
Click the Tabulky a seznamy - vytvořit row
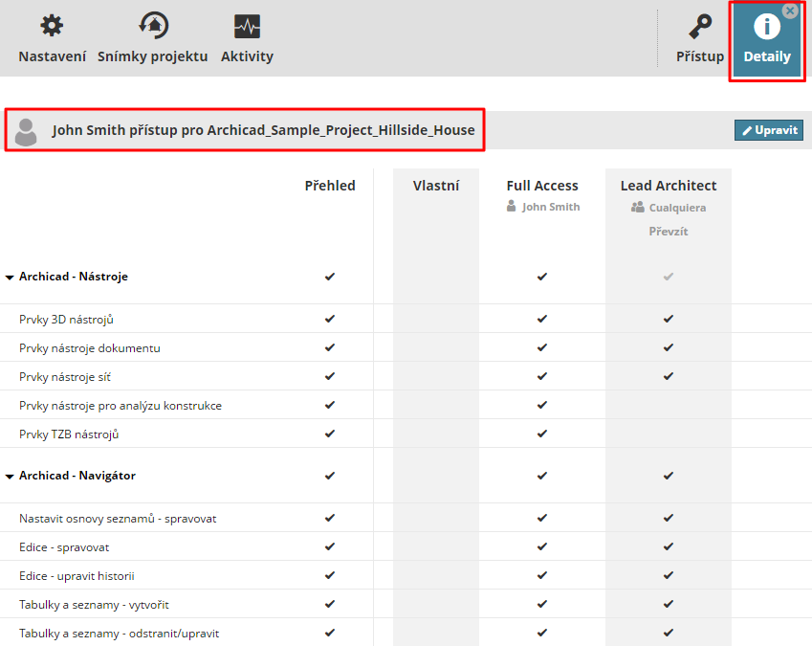(94, 605)
